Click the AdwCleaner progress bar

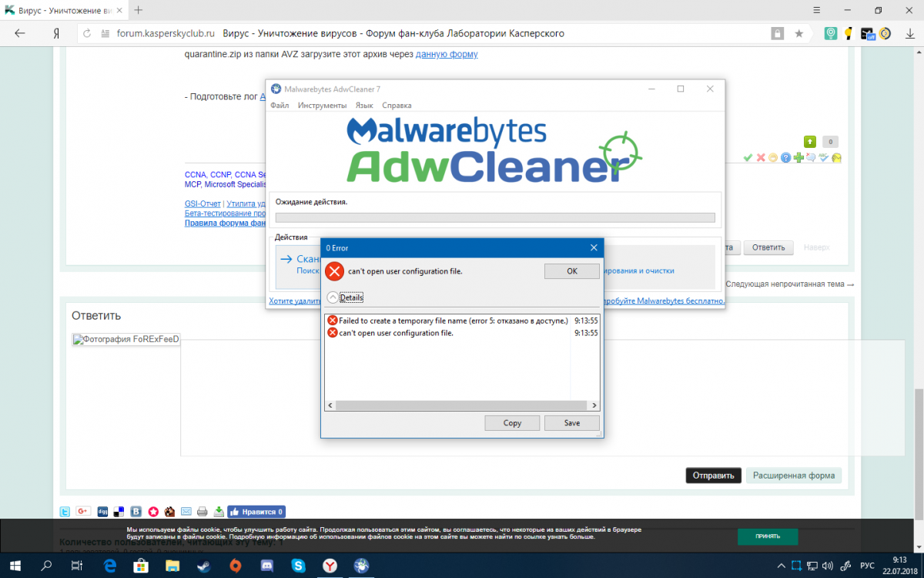tap(495, 217)
